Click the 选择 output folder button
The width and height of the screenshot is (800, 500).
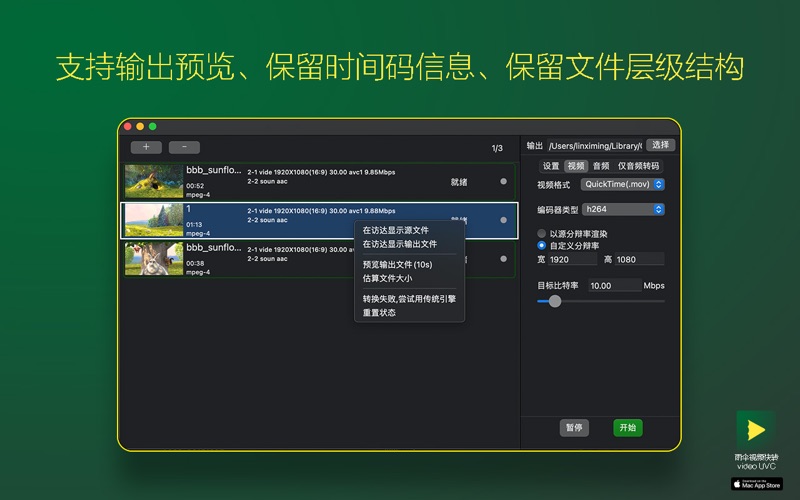tap(660, 145)
